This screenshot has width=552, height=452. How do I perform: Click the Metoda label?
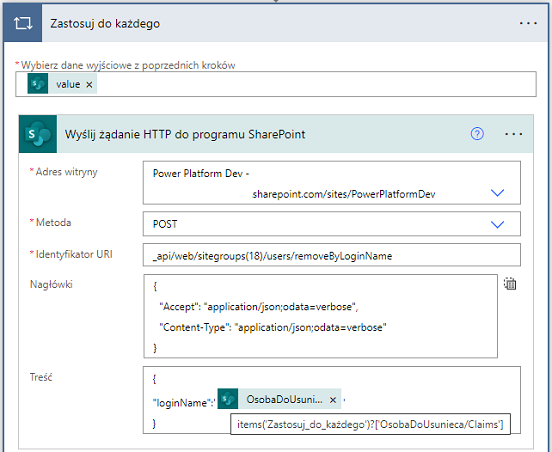pyautogui.click(x=54, y=222)
